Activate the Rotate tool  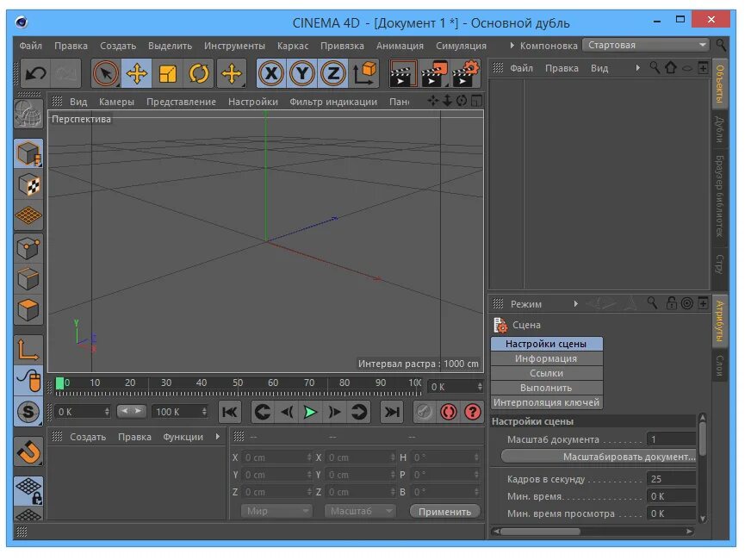[199, 73]
